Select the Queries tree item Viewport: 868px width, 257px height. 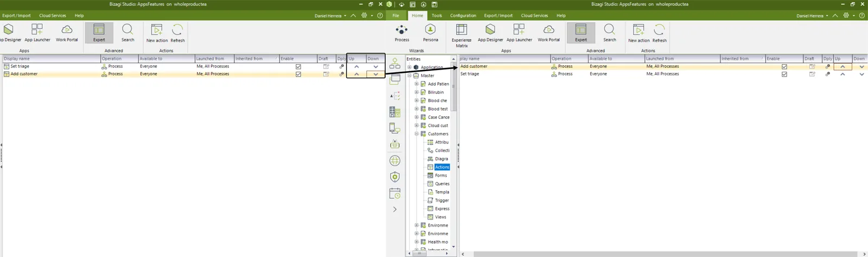point(442,184)
